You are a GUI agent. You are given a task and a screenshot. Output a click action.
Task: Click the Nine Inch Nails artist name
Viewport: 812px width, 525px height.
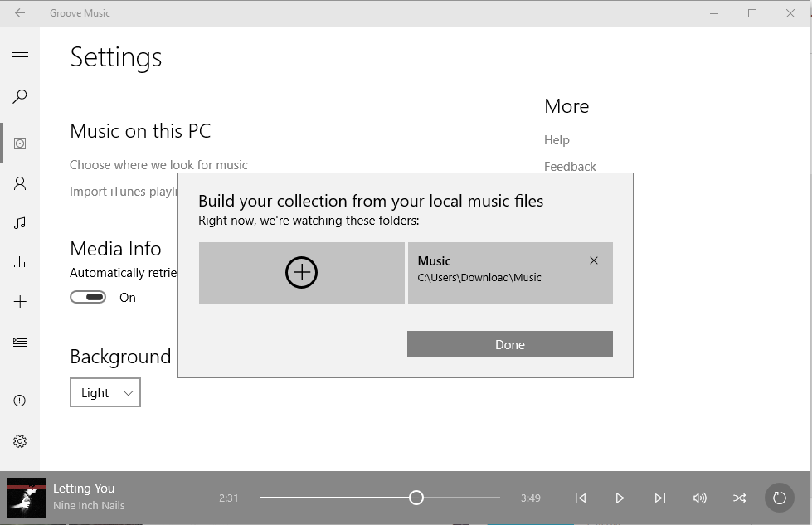click(x=89, y=505)
